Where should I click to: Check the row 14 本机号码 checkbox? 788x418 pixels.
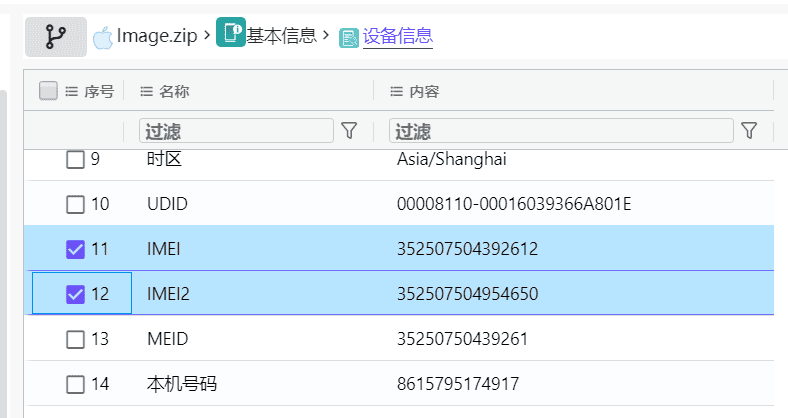pyautogui.click(x=75, y=384)
